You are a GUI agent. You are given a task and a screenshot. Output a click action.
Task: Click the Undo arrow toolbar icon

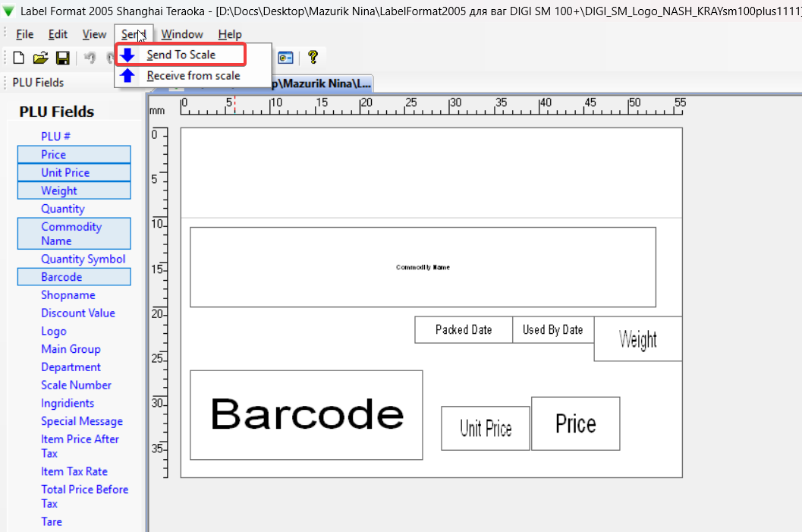point(89,58)
